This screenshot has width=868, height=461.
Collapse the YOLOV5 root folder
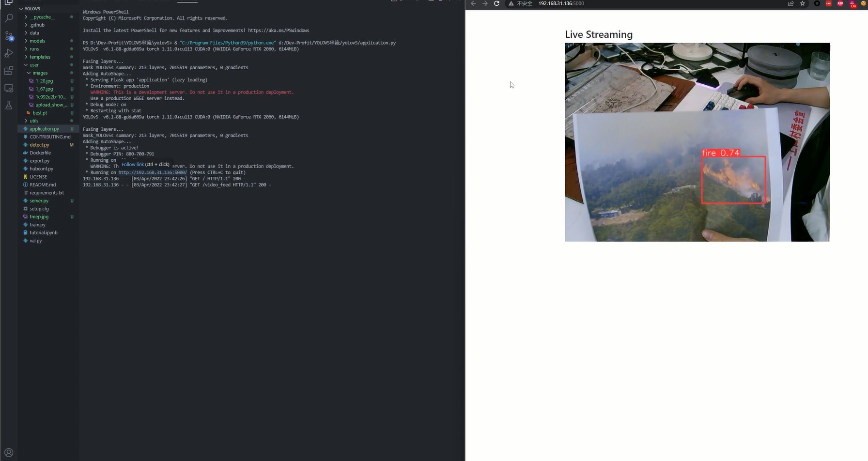pyautogui.click(x=48, y=9)
